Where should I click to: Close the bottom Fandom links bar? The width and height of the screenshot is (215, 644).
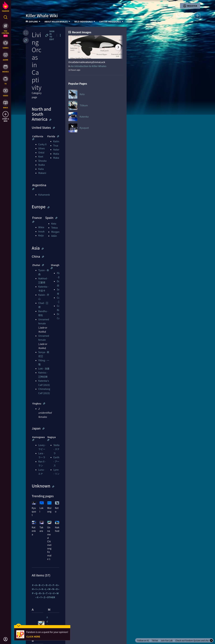pos(211,640)
